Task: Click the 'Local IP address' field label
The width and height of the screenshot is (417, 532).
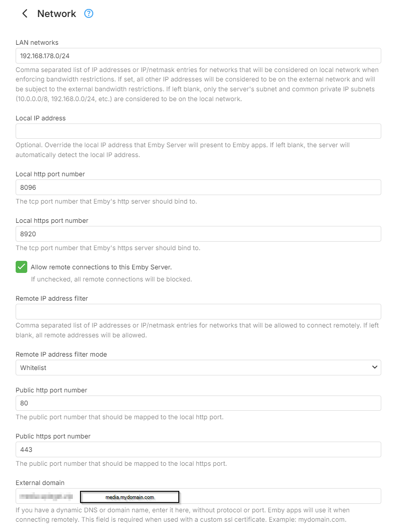Action: tap(41, 118)
